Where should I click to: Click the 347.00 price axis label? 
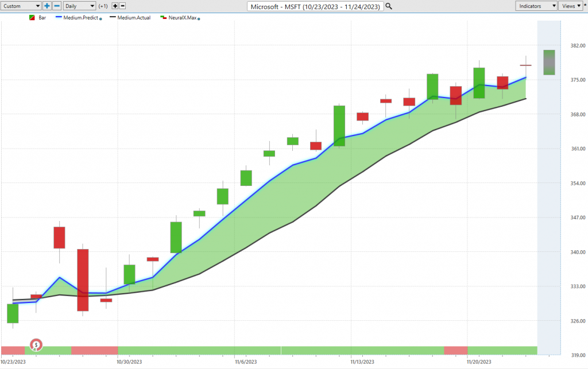click(x=578, y=217)
